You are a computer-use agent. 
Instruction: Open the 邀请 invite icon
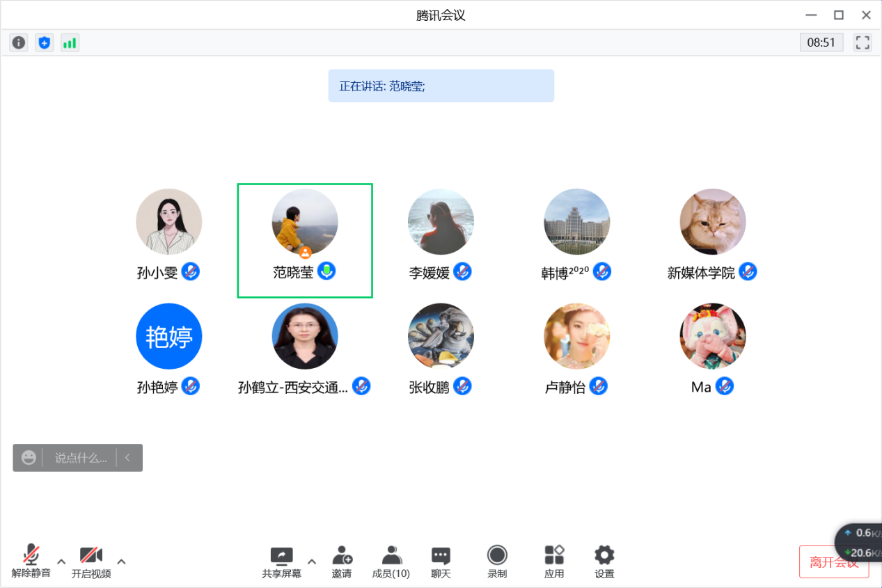point(342,562)
